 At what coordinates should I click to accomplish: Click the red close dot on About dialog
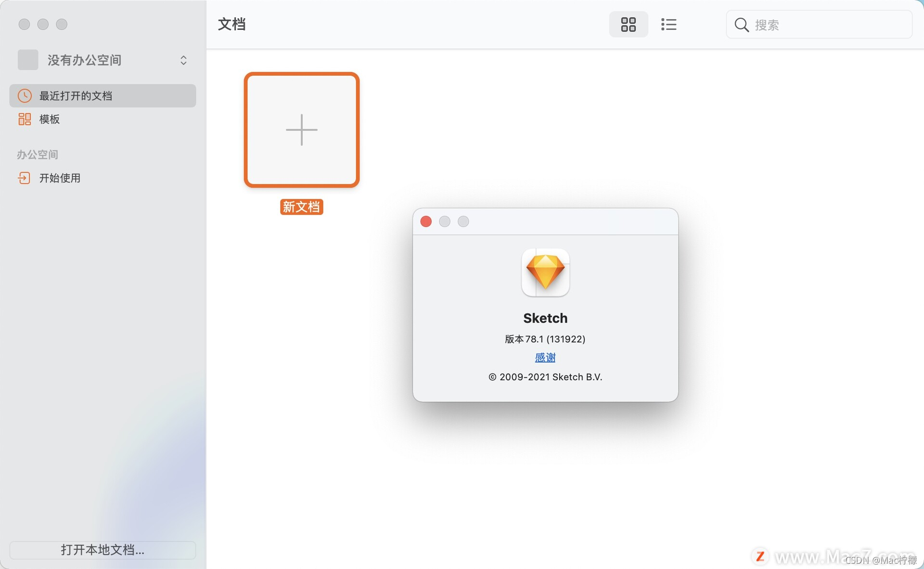[426, 221]
